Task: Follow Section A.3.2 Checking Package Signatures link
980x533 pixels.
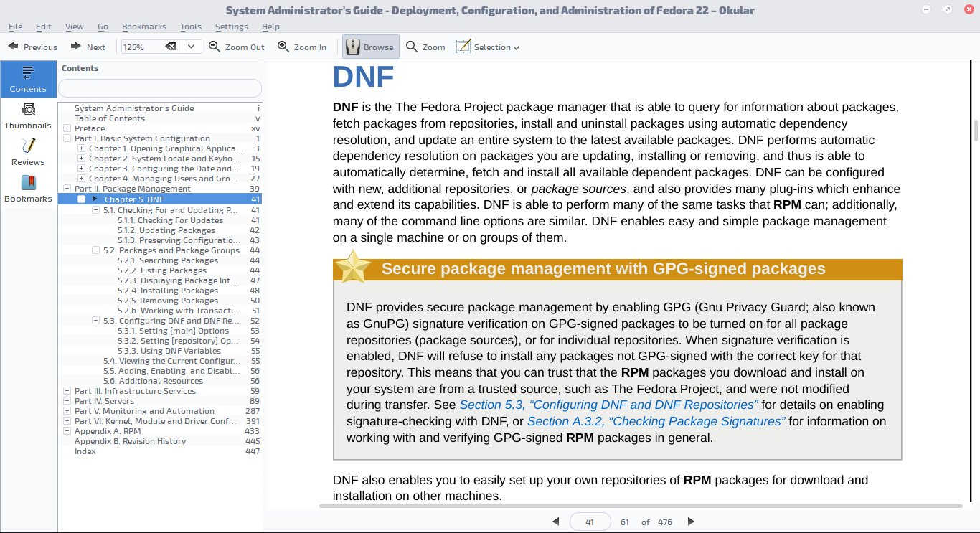Action: 656,421
